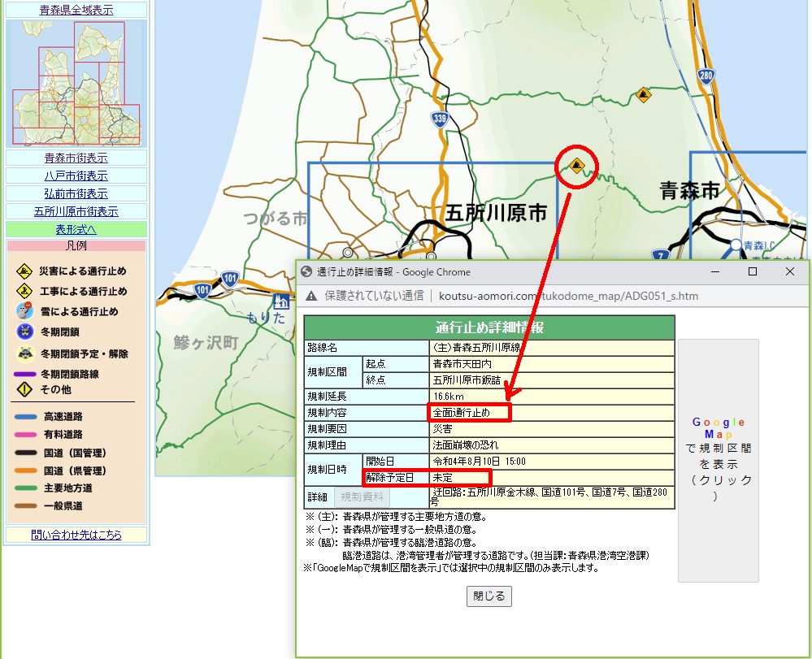Screen dimensions: 812x659
Task: Minimize the 通行止め詳細情報 Chrome window
Action: pyautogui.click(x=715, y=271)
